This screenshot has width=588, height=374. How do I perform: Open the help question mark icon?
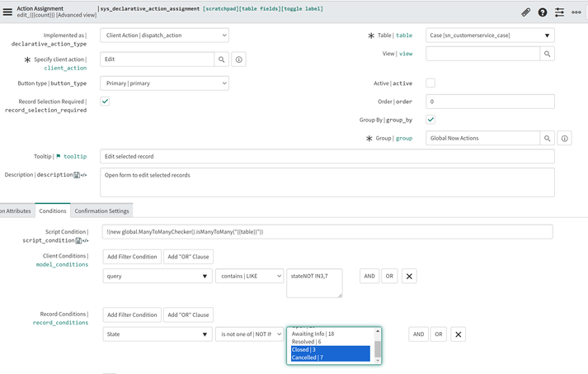coord(543,12)
